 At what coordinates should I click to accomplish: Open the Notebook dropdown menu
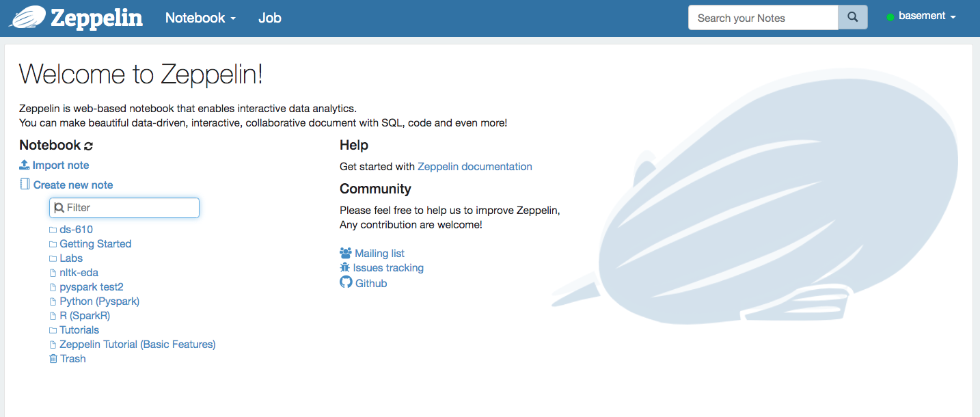[x=200, y=18]
